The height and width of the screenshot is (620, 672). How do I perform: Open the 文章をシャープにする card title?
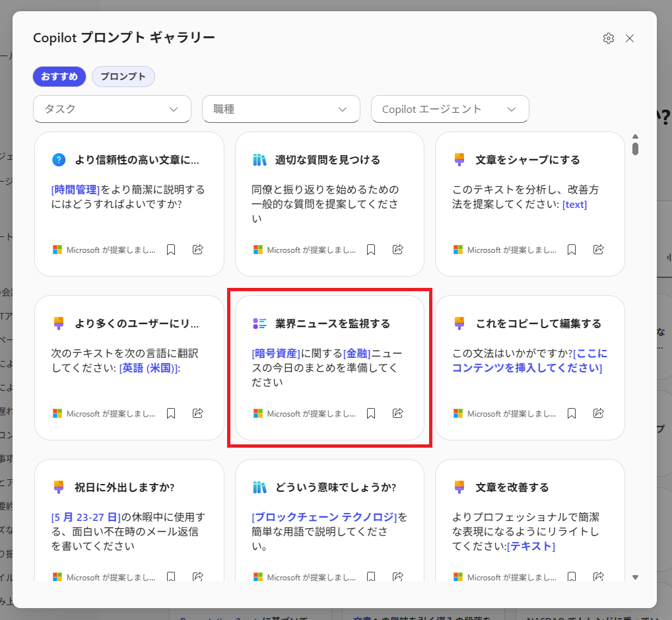[x=527, y=160]
